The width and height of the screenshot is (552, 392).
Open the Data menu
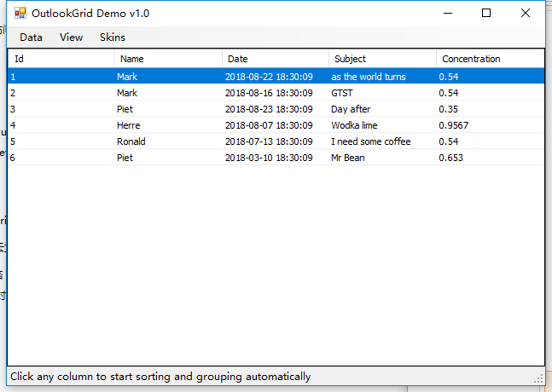point(31,37)
